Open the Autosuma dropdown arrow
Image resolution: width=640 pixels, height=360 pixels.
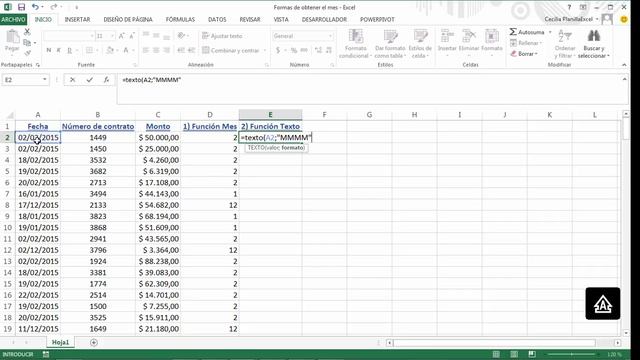550,32
